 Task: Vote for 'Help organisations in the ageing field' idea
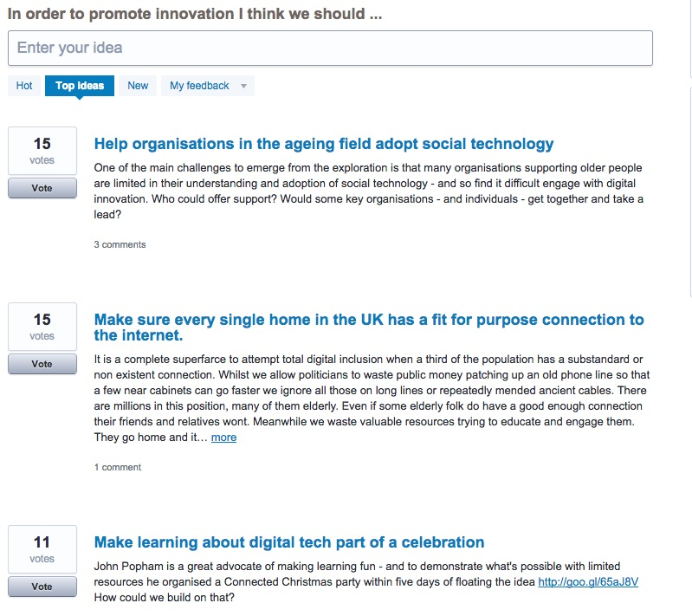pos(42,188)
